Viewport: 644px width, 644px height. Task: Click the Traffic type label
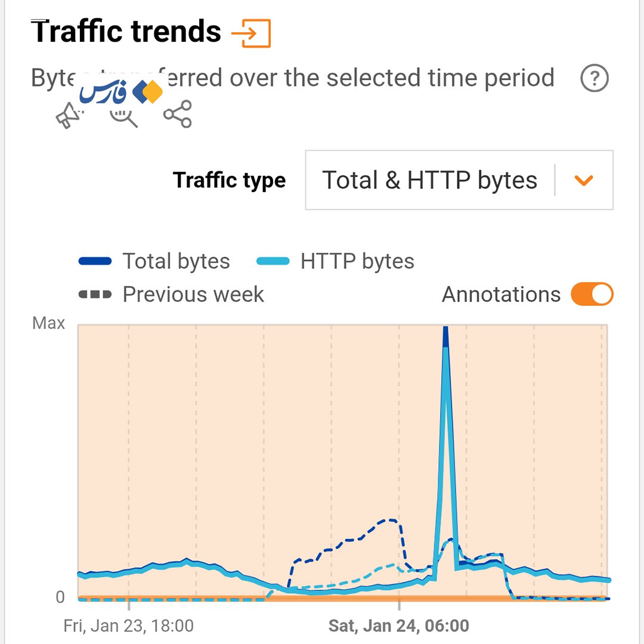229,180
